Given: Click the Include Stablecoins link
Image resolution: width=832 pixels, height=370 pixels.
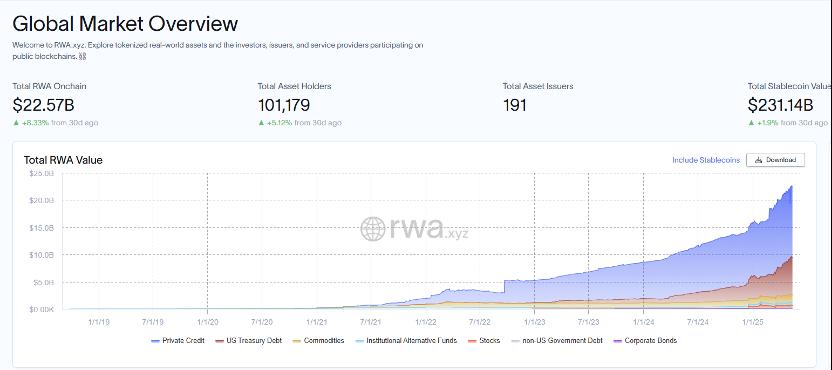Looking at the screenshot, I should pyautogui.click(x=706, y=160).
